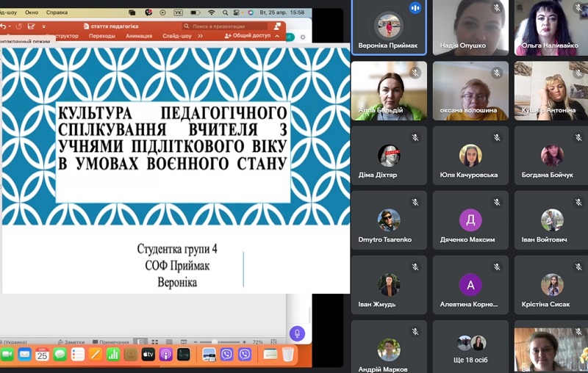Click the screen mirroring icon in menu bar
This screenshot has height=373, width=588.
(x=132, y=12)
